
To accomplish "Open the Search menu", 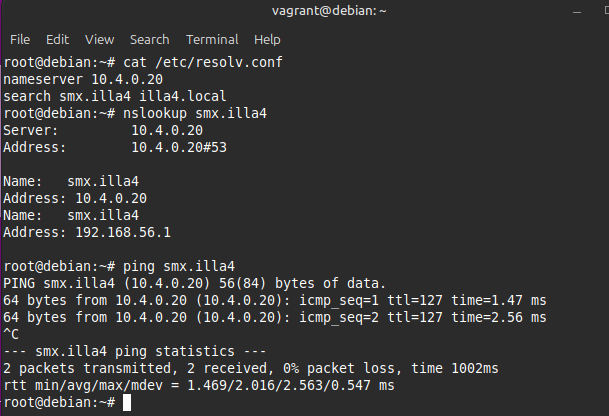I will pyautogui.click(x=149, y=40).
